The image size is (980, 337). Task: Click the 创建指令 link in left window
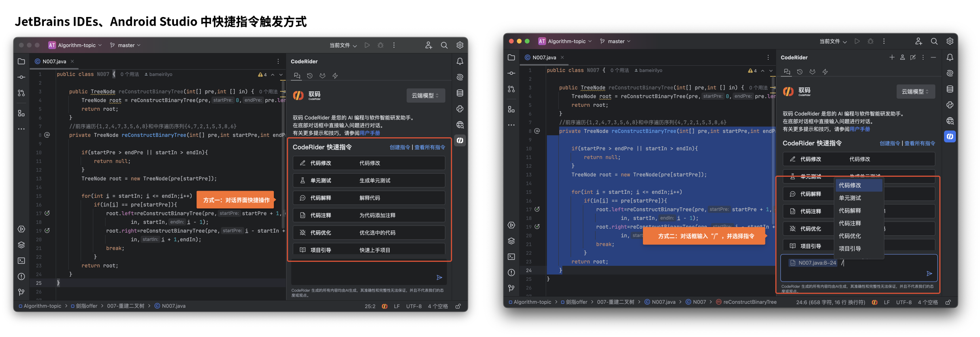click(400, 147)
